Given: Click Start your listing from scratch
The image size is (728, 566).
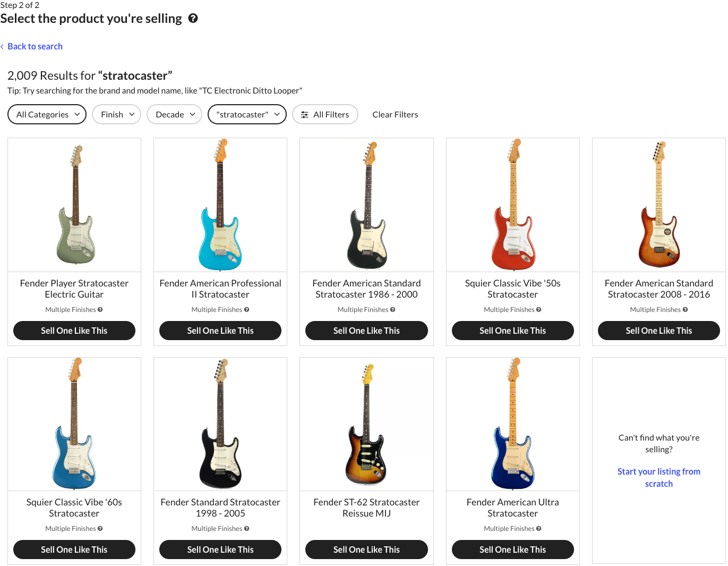Looking at the screenshot, I should click(658, 477).
